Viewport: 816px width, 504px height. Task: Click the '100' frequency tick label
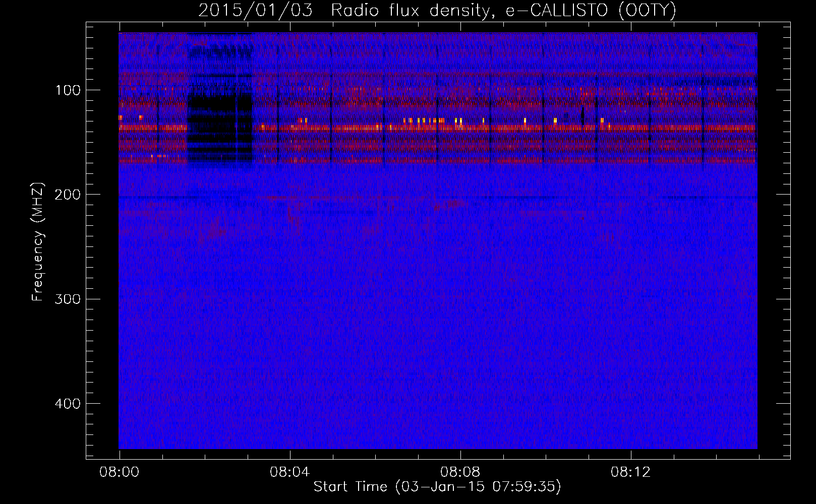pyautogui.click(x=68, y=90)
